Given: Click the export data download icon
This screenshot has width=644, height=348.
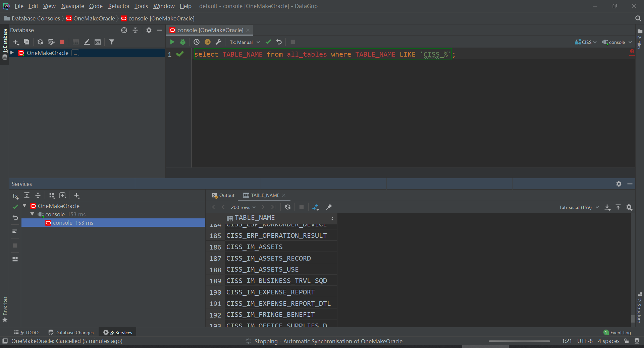Looking at the screenshot, I should coord(607,207).
